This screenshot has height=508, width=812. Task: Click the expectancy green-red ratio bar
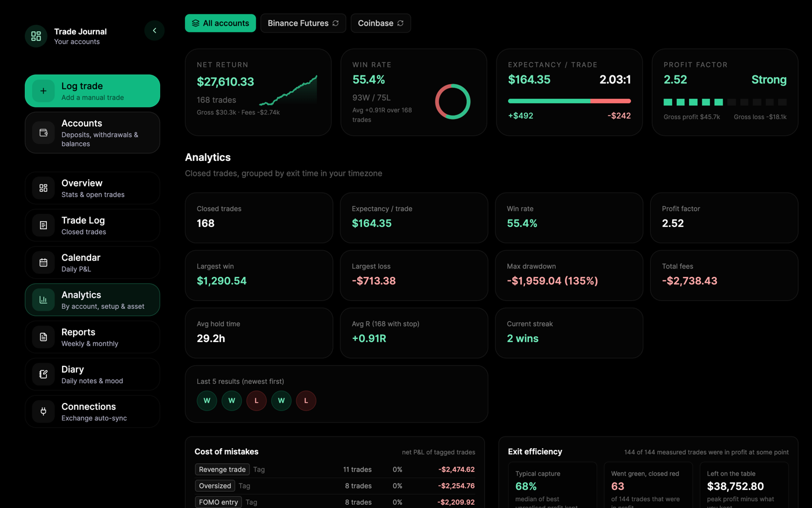click(x=569, y=101)
